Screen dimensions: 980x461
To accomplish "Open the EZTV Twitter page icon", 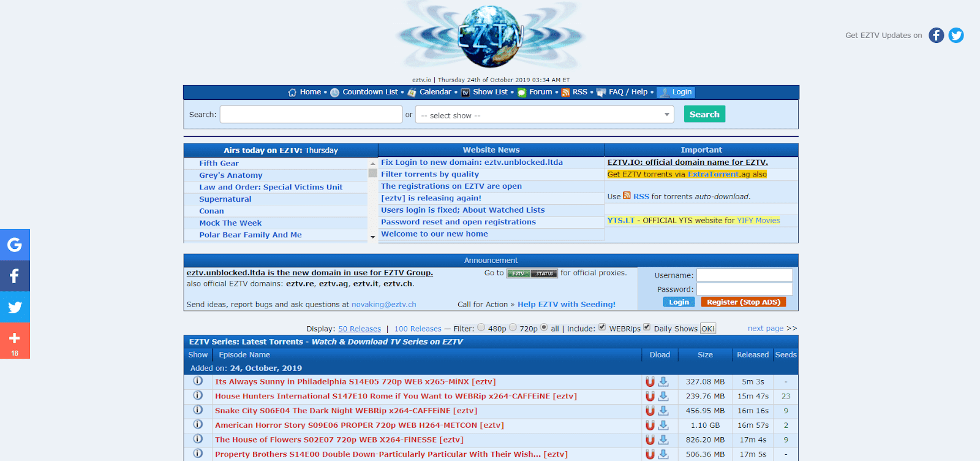I will click(x=956, y=36).
